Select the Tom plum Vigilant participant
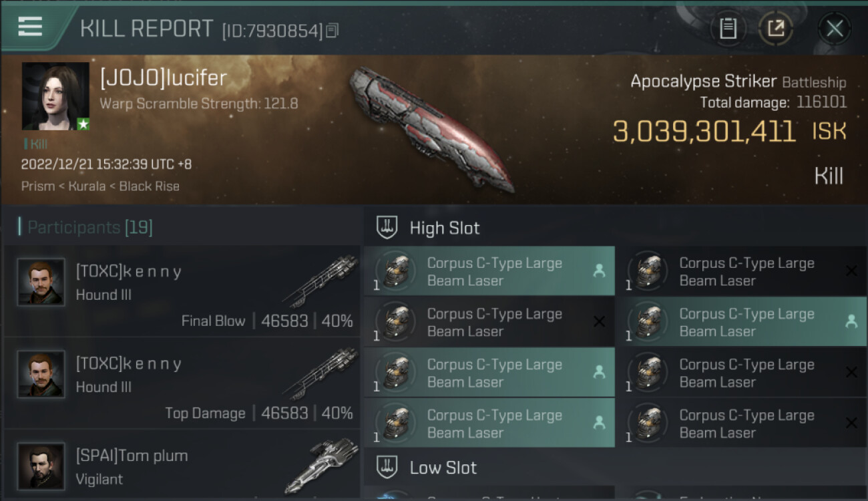The height and width of the screenshot is (501, 868). tap(182, 465)
